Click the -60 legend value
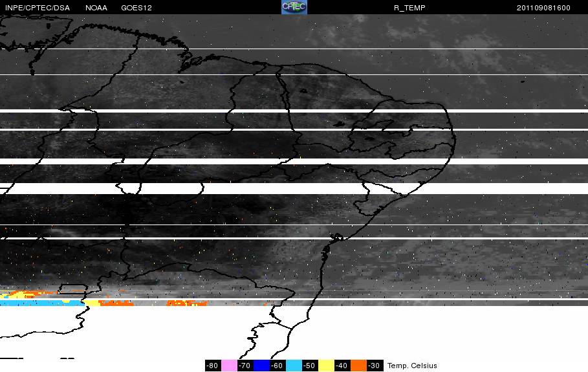This screenshot has height=372, width=588. (278, 366)
